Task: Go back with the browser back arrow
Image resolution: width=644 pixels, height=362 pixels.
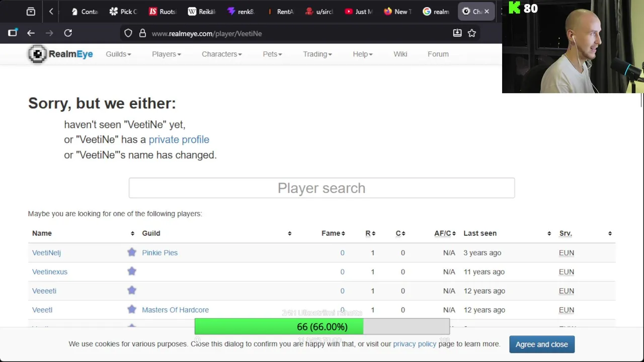Action: point(31,33)
